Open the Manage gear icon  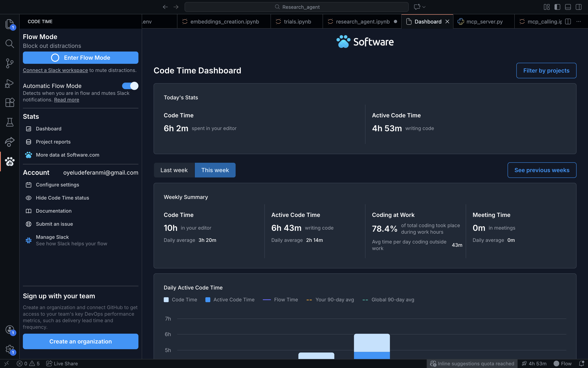(9, 350)
